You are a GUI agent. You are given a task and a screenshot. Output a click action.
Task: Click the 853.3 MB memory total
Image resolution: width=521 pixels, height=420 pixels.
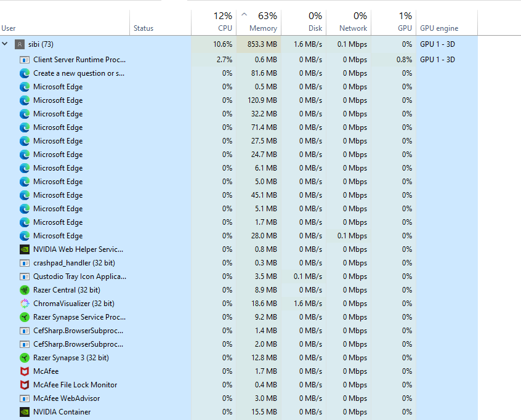click(x=262, y=44)
